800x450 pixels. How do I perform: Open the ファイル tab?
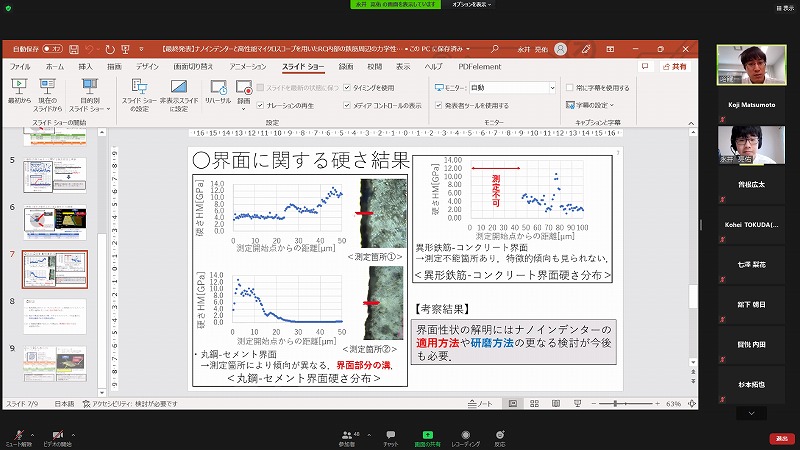tap(20, 66)
